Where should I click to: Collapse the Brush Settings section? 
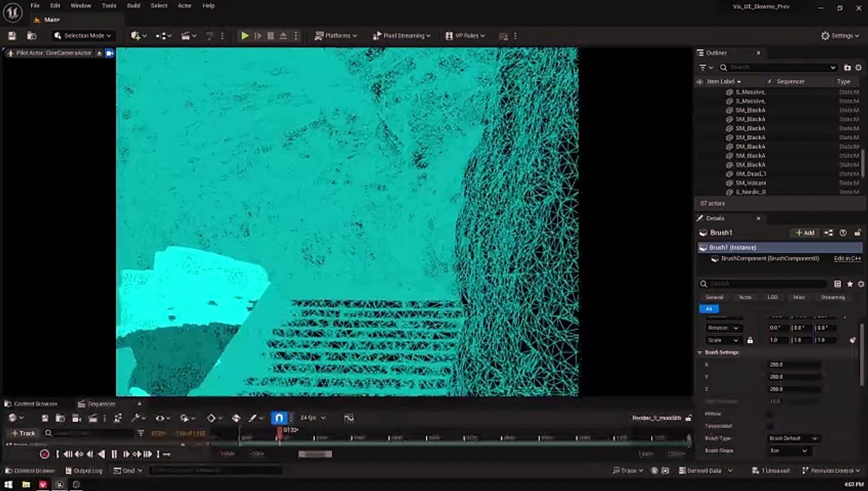click(699, 353)
